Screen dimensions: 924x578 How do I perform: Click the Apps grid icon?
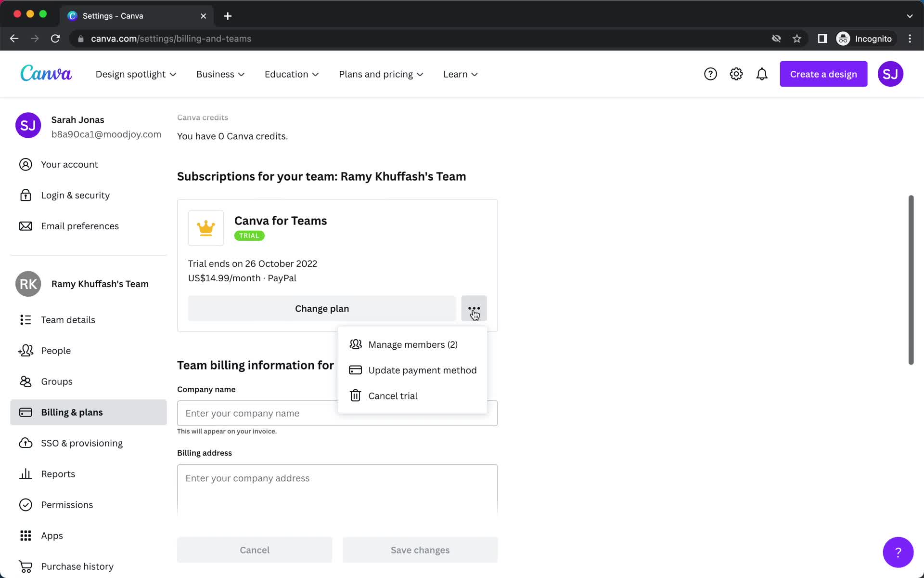pyautogui.click(x=26, y=536)
